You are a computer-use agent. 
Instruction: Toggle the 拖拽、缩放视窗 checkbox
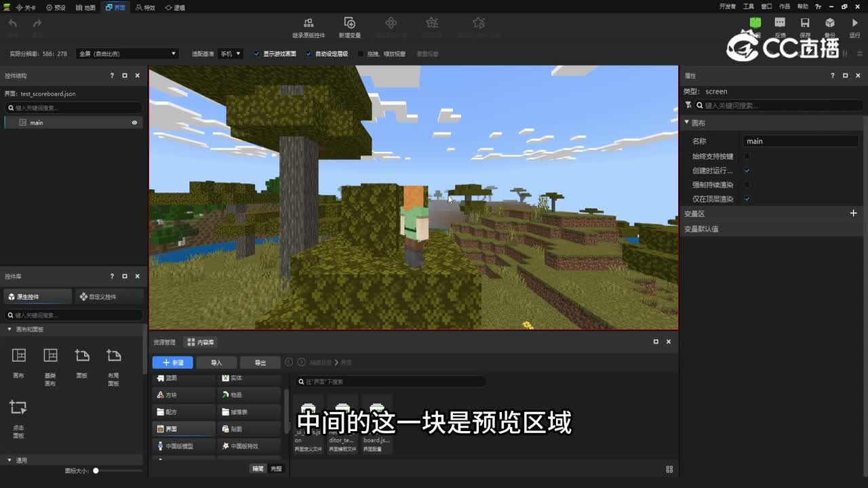click(x=361, y=54)
